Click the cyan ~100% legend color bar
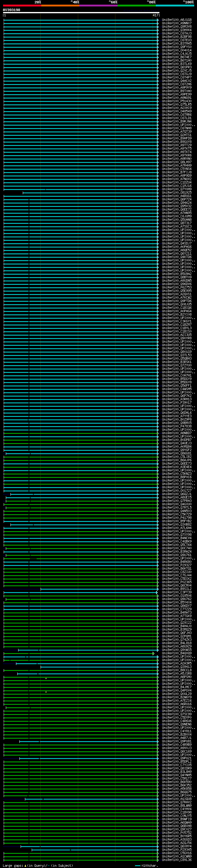This screenshot has width=197, height=868. (175, 6)
